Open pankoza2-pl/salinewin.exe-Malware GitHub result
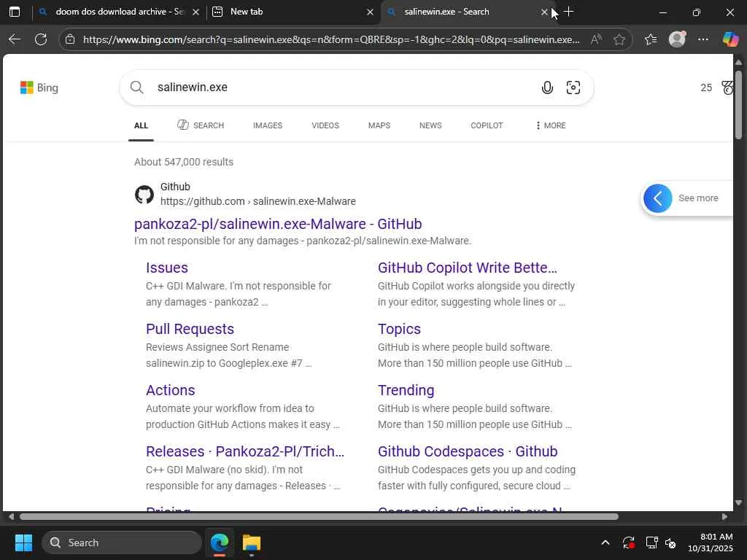747x560 pixels. point(278,224)
